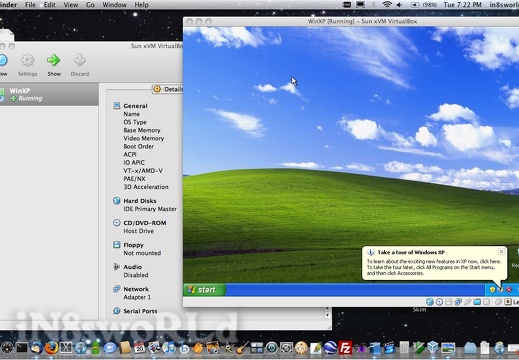Open GarageBand guitar icon in dock
Viewport: 519px width, 360px height.
coord(242,348)
